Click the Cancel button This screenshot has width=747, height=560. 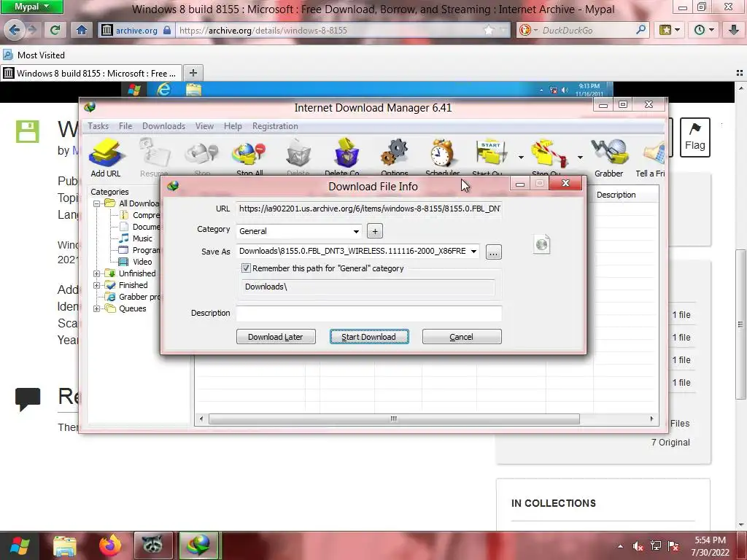tap(462, 337)
